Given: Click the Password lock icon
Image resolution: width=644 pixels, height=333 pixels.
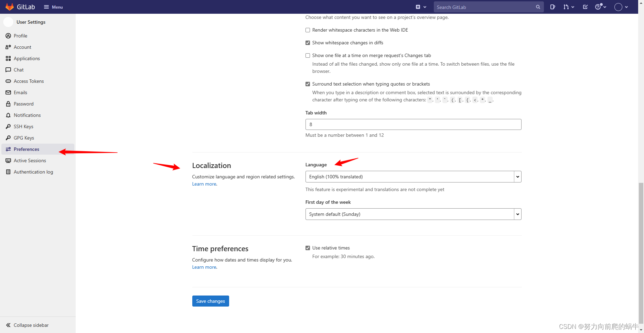Looking at the screenshot, I should [x=8, y=104].
